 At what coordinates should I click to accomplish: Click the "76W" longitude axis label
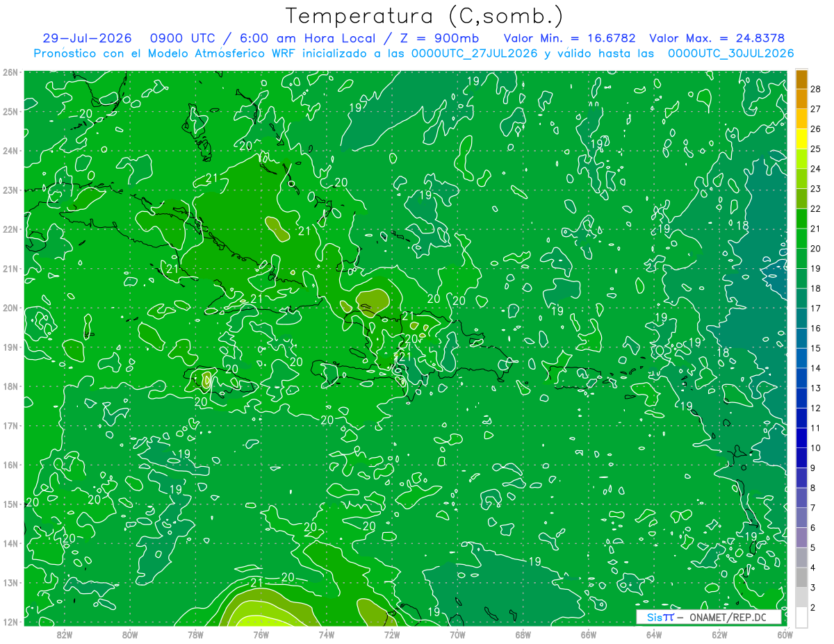pyautogui.click(x=261, y=634)
